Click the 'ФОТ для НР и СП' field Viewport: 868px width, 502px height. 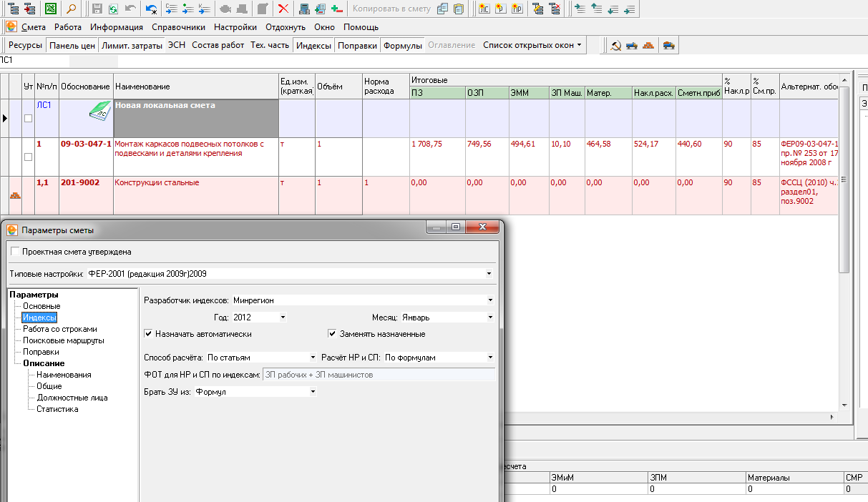pyautogui.click(x=379, y=374)
